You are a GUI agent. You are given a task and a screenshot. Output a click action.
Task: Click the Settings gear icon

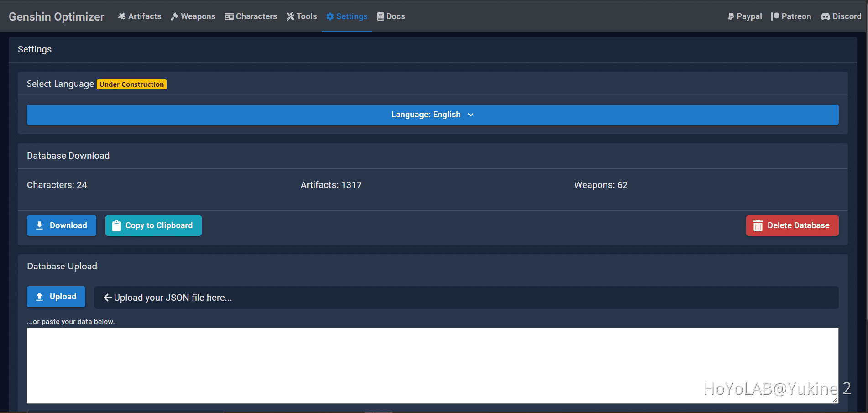330,16
